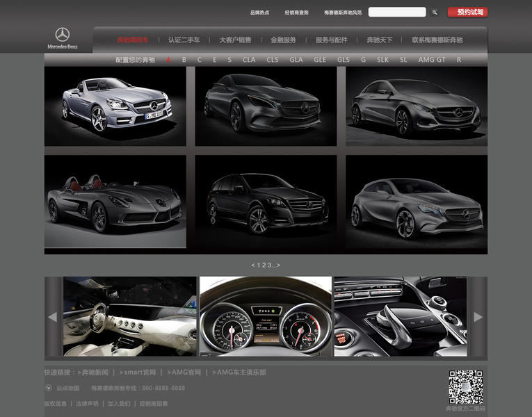
Task: Expand the 站点地图 circle arrow icon
Action: tap(49, 388)
